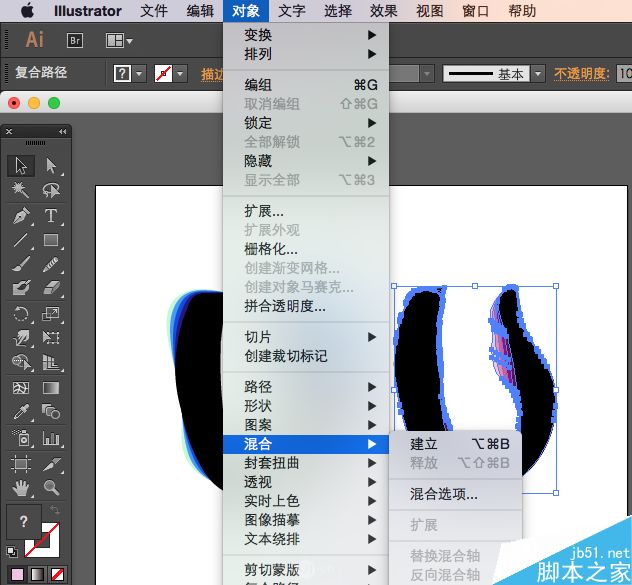
Task: Pick the Perspective Grid tool
Action: (x=51, y=362)
